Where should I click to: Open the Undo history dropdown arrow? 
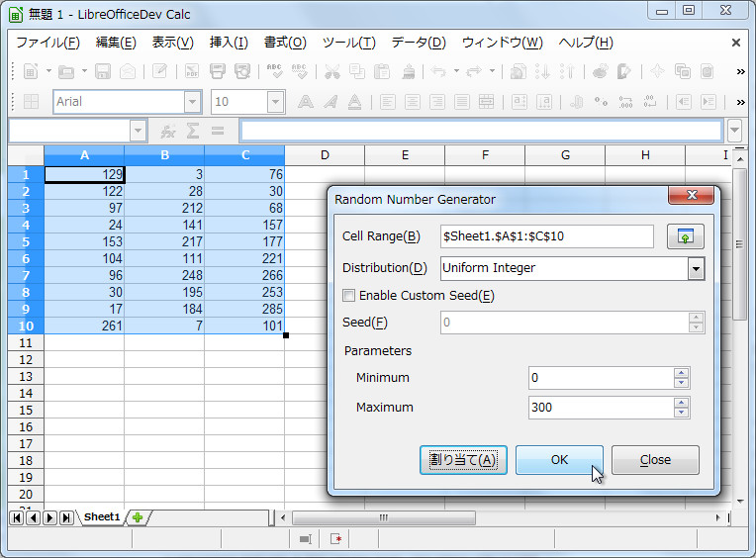[x=456, y=71]
